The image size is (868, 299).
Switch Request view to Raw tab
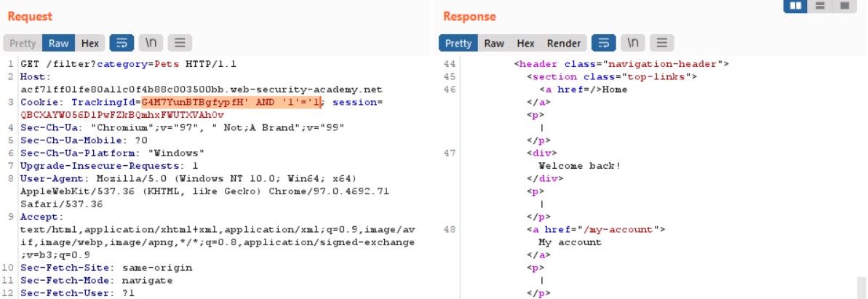point(59,43)
